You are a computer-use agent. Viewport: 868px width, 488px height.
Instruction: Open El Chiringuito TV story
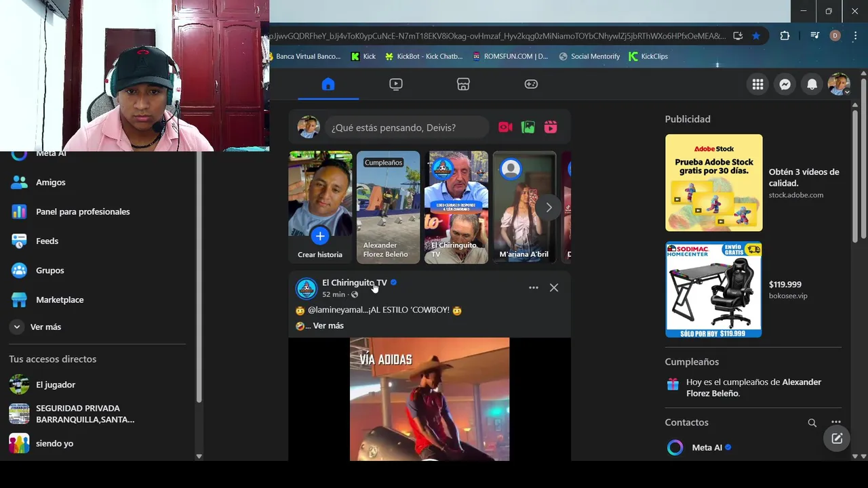click(x=456, y=207)
